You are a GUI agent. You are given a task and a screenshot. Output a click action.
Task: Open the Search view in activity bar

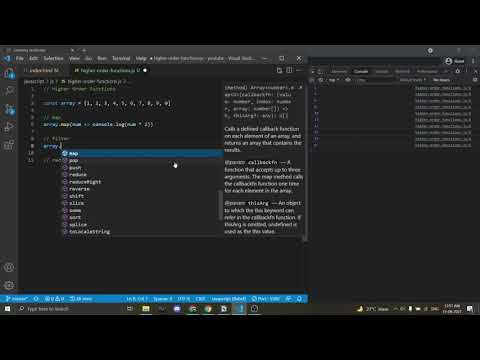[9, 91]
